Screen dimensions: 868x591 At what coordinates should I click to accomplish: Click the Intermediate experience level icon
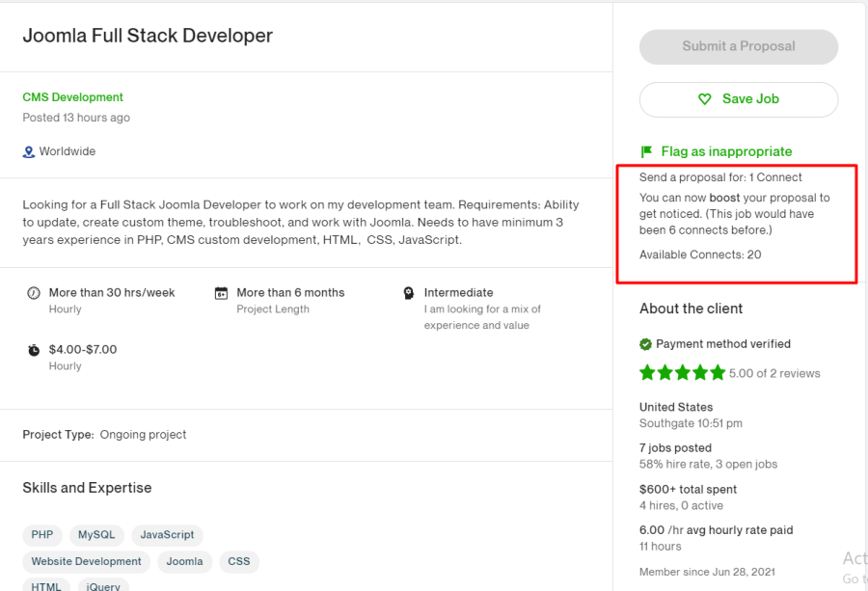pos(409,292)
